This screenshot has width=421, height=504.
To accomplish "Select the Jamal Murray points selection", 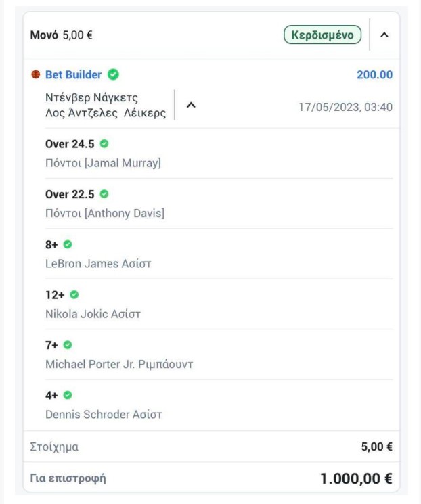I will pyautogui.click(x=219, y=154).
